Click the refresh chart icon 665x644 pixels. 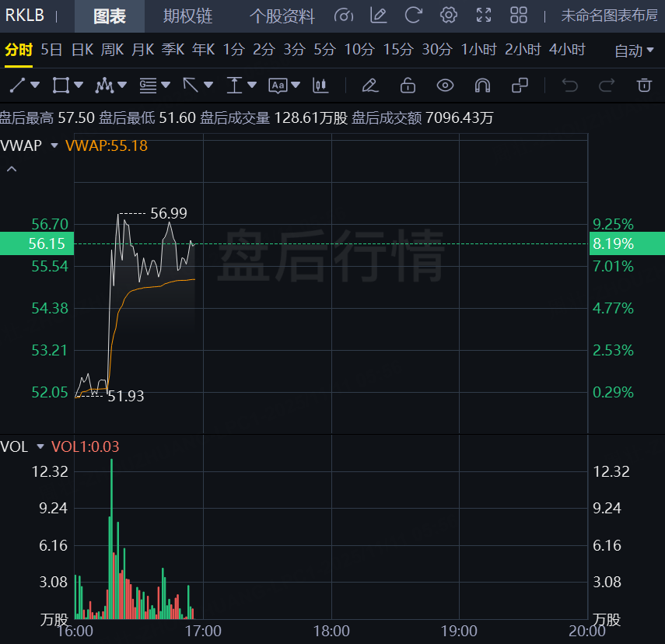[414, 16]
